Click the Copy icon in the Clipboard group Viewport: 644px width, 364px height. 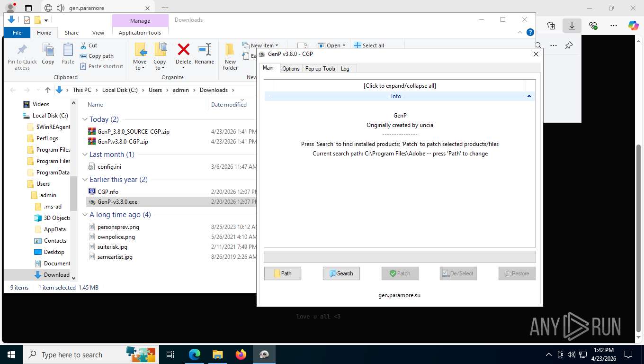(x=48, y=54)
